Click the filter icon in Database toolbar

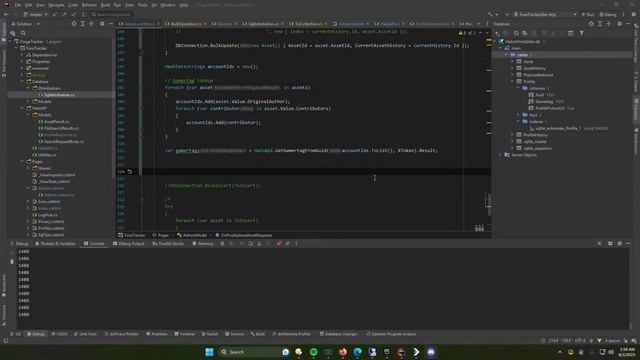pos(582,33)
